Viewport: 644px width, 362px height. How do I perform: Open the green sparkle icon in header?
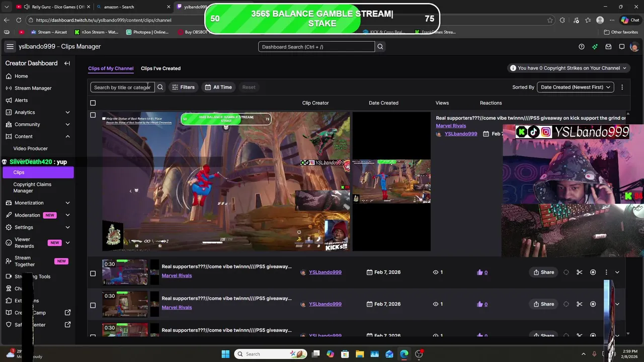[595, 47]
